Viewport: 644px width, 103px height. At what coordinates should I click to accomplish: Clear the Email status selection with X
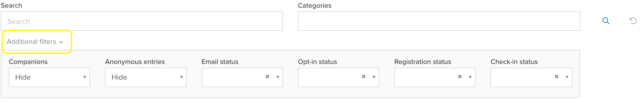click(x=267, y=77)
